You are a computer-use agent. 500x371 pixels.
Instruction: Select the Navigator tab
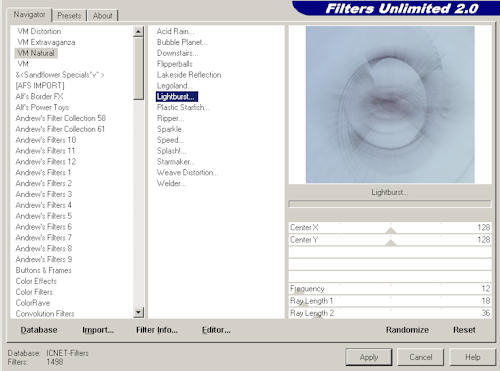coord(29,15)
